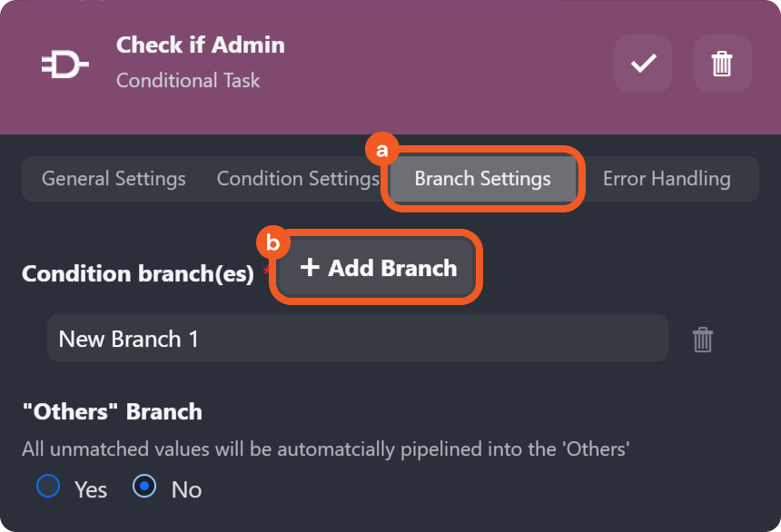This screenshot has width=781, height=532.
Task: Select the Branch Settings tab
Action: tap(482, 179)
